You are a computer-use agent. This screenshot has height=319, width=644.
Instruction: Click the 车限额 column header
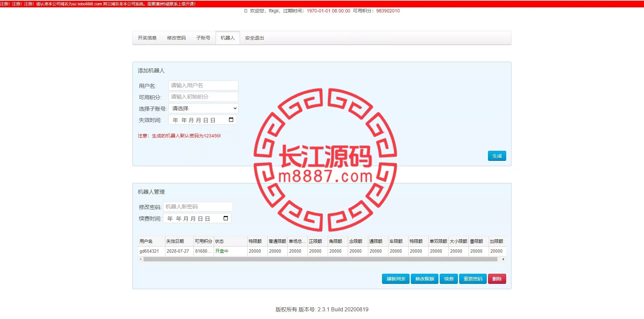[398, 241]
